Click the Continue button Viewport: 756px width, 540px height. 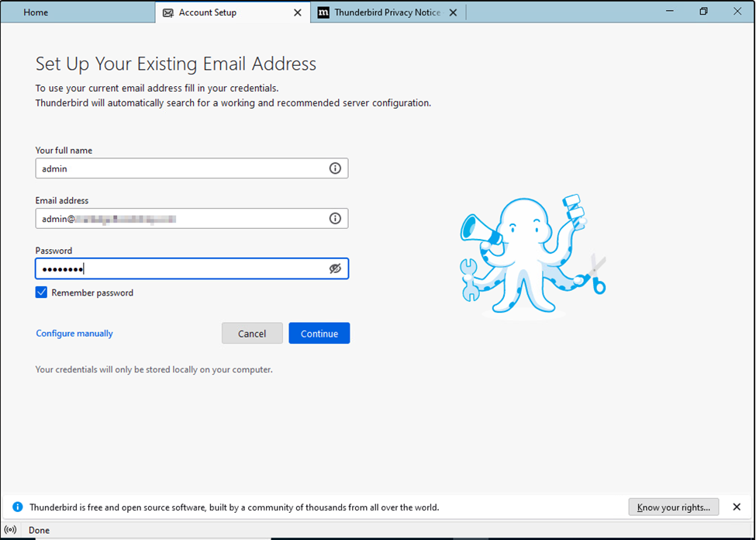(319, 334)
